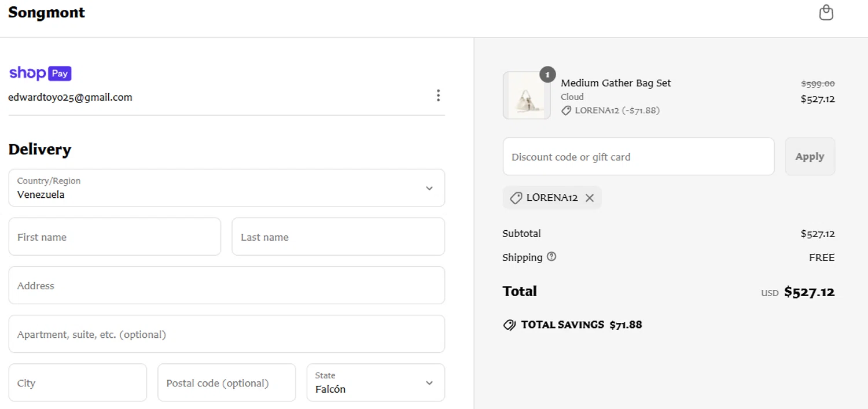Click the edwardtoyo25@gmail.com email text
The image size is (868, 409).
pyautogui.click(x=70, y=97)
